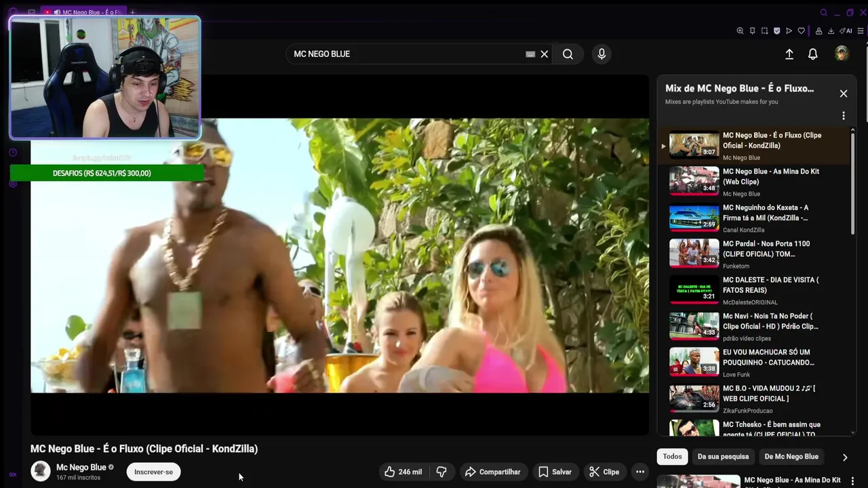The image size is (868, 488).
Task: Play É o Fluxo in the mix list
Action: click(753, 145)
